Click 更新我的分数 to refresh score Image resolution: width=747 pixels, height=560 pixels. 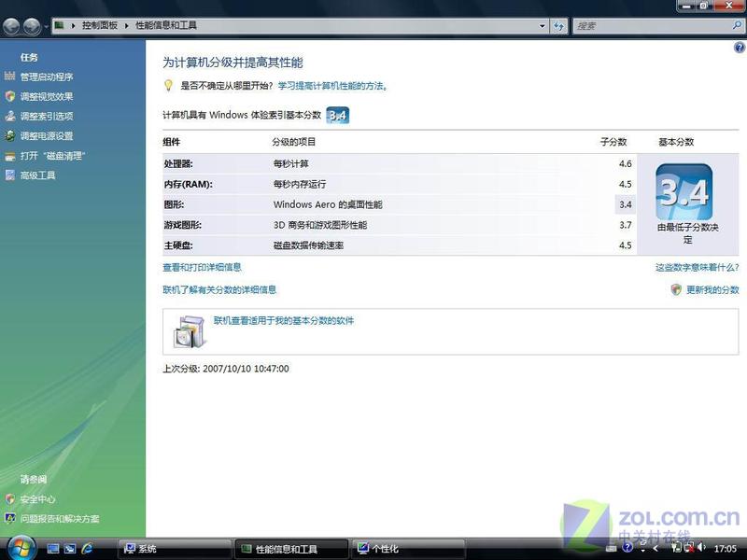click(x=712, y=289)
